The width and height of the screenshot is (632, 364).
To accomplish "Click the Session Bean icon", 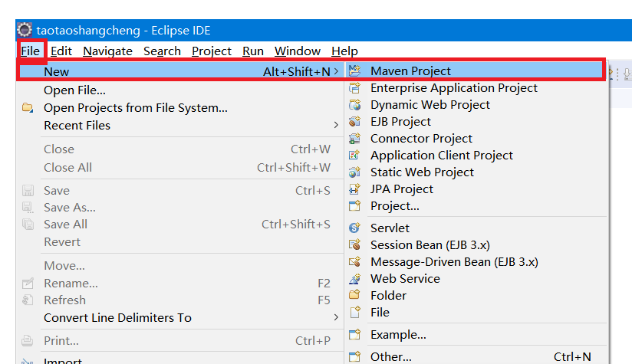I will 354,244.
